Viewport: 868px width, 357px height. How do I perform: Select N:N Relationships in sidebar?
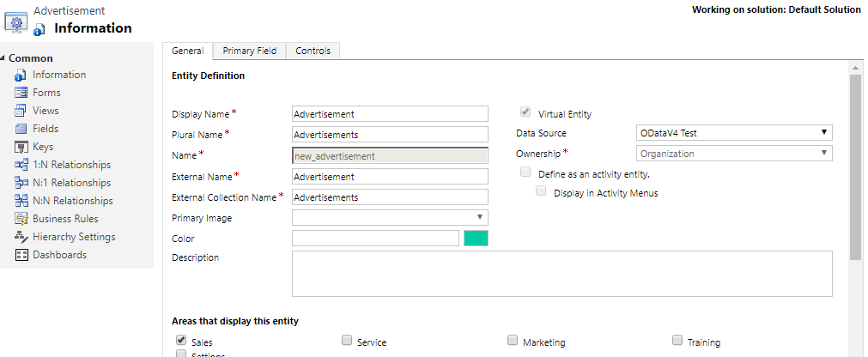tap(72, 200)
